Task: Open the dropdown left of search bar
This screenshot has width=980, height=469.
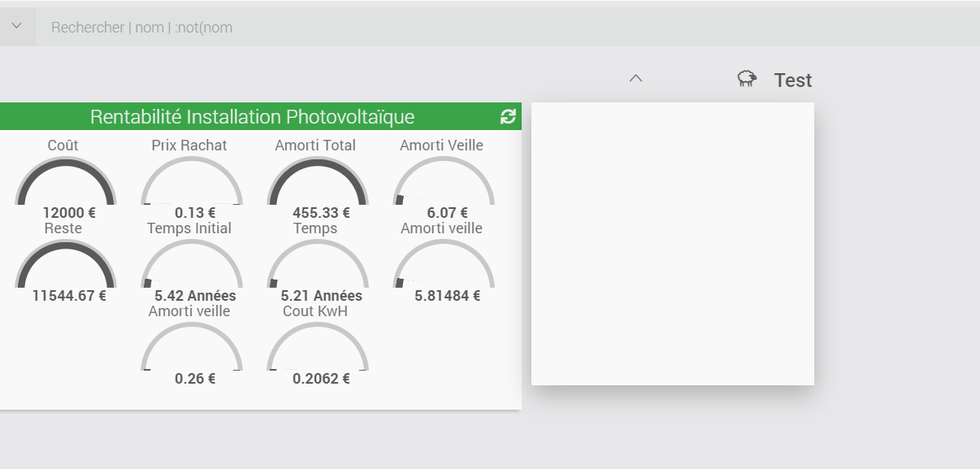Action: point(17,27)
